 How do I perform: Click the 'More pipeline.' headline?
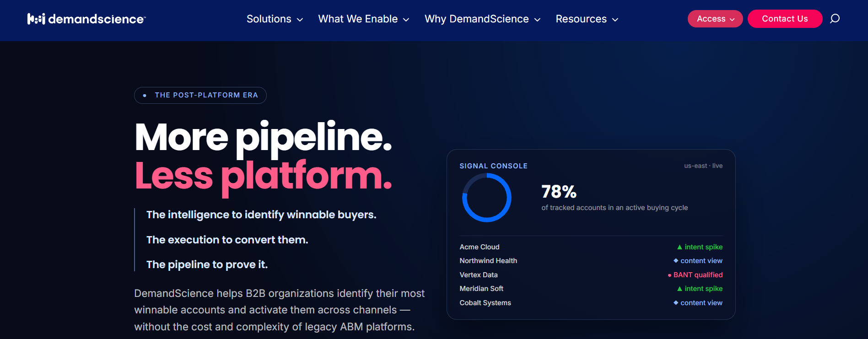(x=264, y=138)
